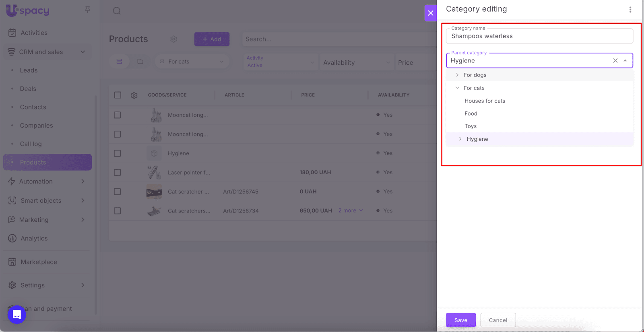This screenshot has height=332, width=644.
Task: Open the Availability filter dropdown
Action: point(357,63)
